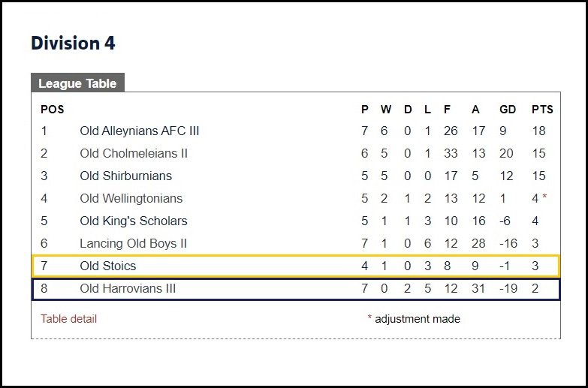Select Old Harrovians III team link
The width and height of the screenshot is (588, 388).
(x=128, y=288)
